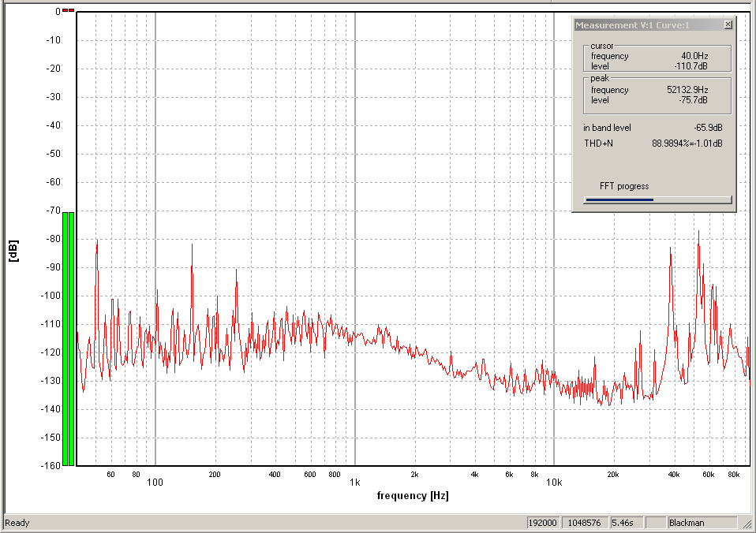Click the peak frequency value 52132.9Hz
756x533 pixels.
coord(687,90)
